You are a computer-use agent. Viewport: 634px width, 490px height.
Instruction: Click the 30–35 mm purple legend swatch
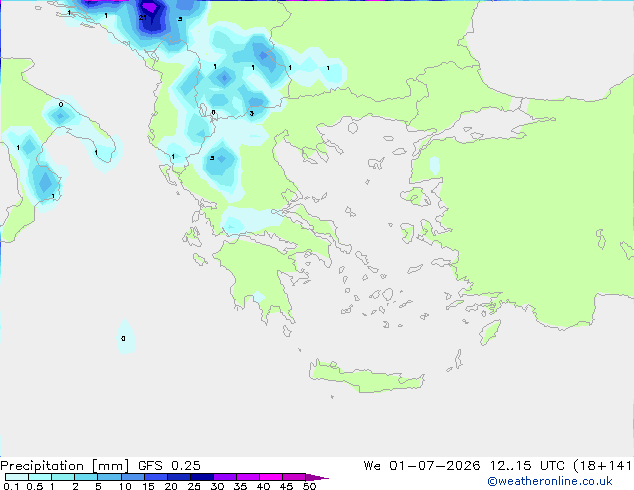224,477
